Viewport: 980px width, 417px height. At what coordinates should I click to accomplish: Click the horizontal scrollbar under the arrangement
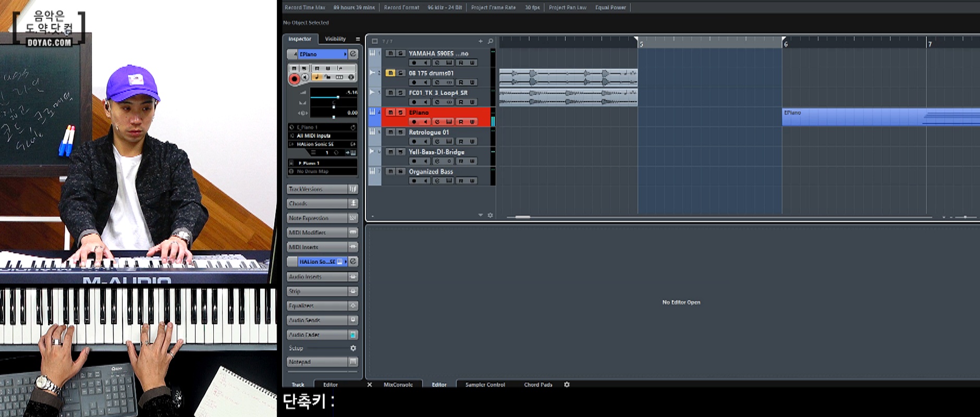(x=720, y=217)
